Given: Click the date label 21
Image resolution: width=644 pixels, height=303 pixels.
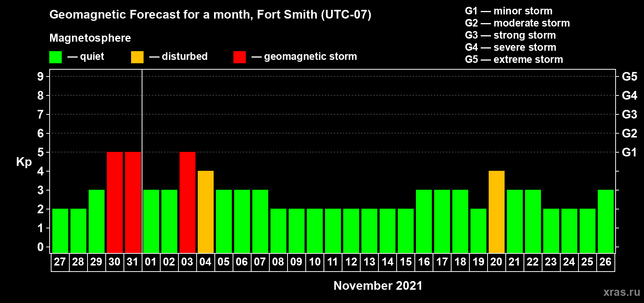Looking at the screenshot, I should pyautogui.click(x=514, y=262).
